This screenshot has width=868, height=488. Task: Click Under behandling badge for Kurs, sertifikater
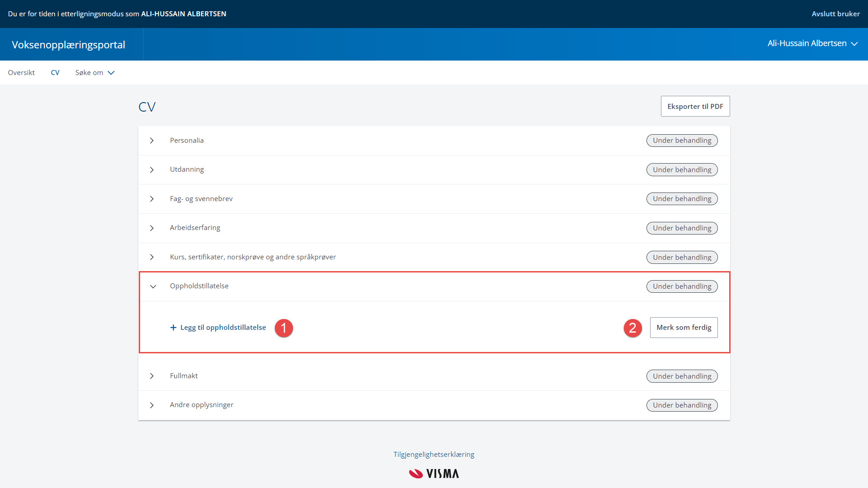point(682,258)
